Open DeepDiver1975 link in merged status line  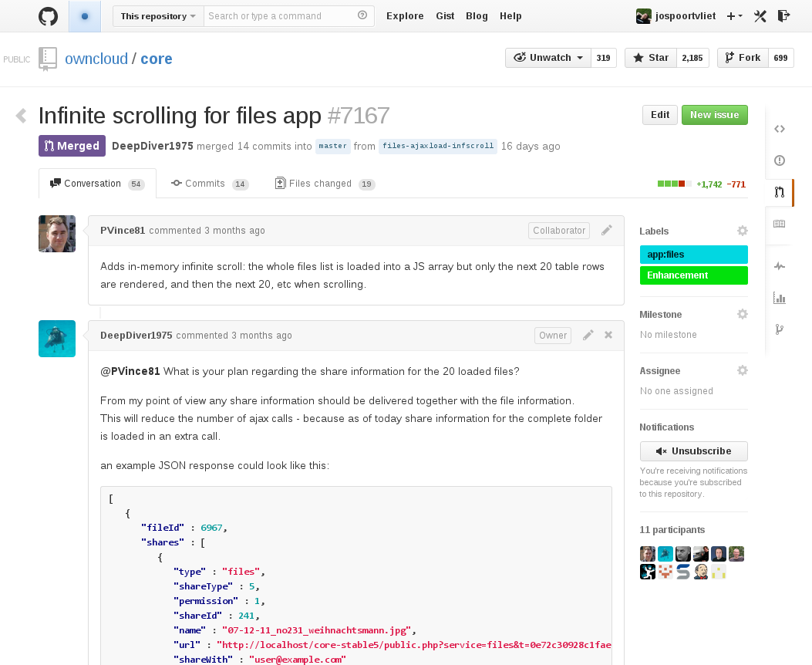152,146
